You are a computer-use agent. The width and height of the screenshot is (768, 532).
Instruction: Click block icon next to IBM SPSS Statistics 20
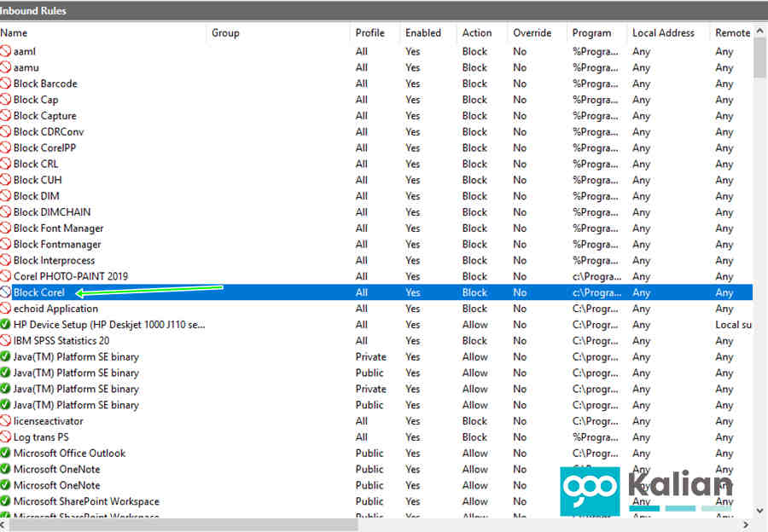[5, 340]
